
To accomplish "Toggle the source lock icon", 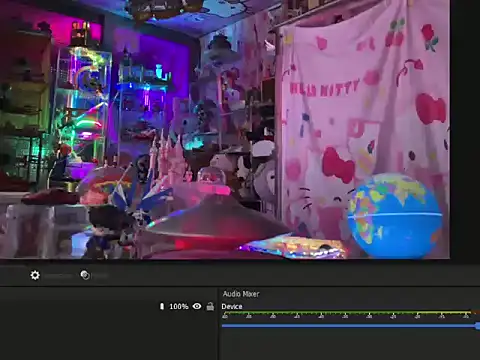I will (x=210, y=306).
